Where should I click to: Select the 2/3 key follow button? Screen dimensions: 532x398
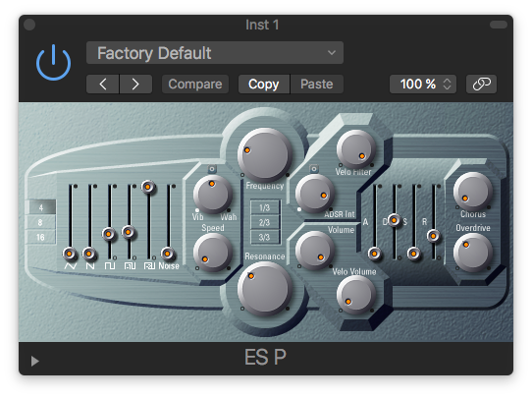[x=265, y=222]
